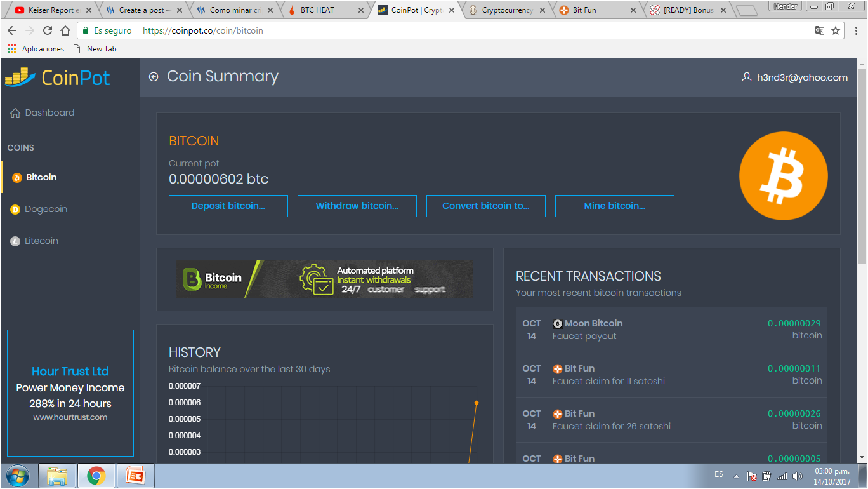Select Dogecoin in the coins sidebar
Viewport: 868px width, 489px height.
click(x=39, y=209)
